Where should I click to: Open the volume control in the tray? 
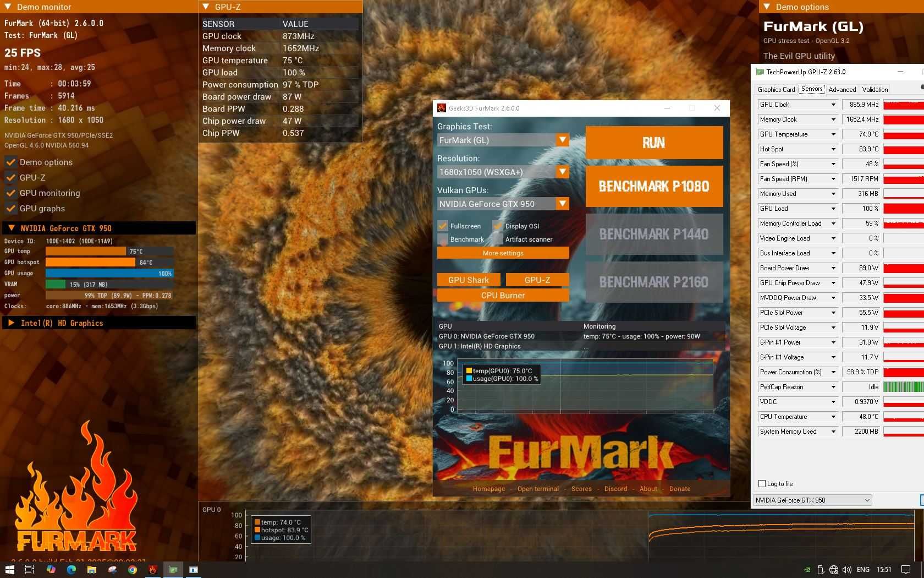click(x=847, y=570)
